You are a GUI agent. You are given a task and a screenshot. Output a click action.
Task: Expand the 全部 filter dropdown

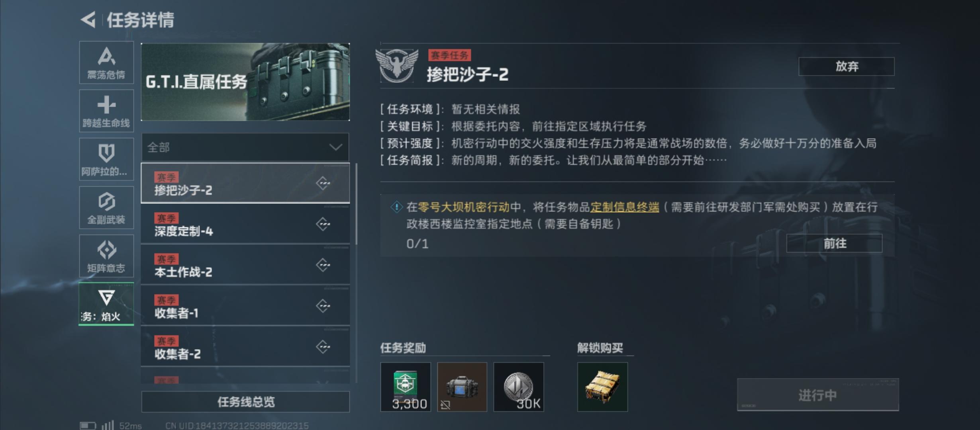[x=245, y=147]
